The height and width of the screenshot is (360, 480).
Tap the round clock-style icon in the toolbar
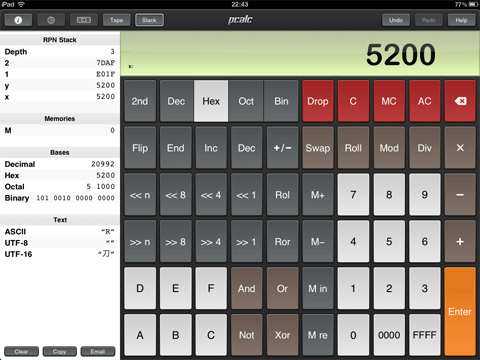(x=51, y=20)
